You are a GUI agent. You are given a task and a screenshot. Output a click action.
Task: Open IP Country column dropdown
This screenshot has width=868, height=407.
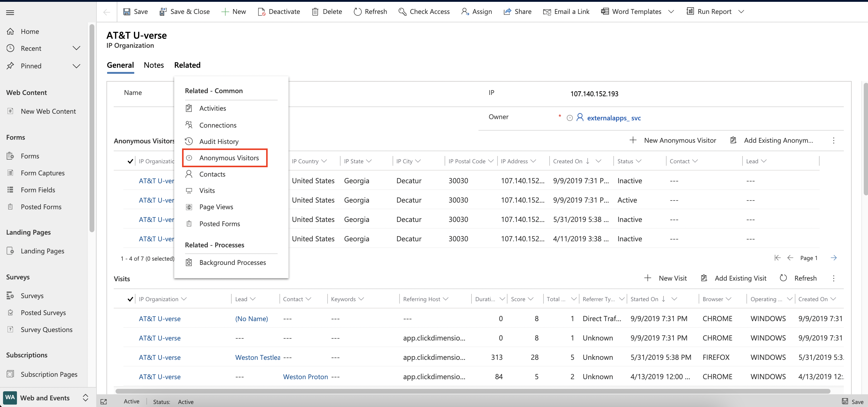pyautogui.click(x=324, y=161)
